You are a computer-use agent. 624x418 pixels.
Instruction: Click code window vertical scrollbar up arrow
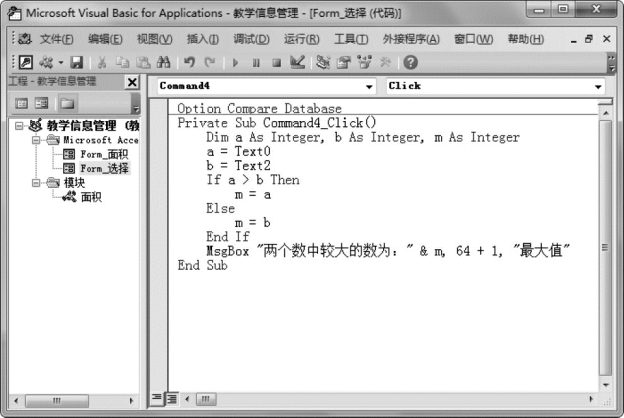pyautogui.click(x=606, y=113)
